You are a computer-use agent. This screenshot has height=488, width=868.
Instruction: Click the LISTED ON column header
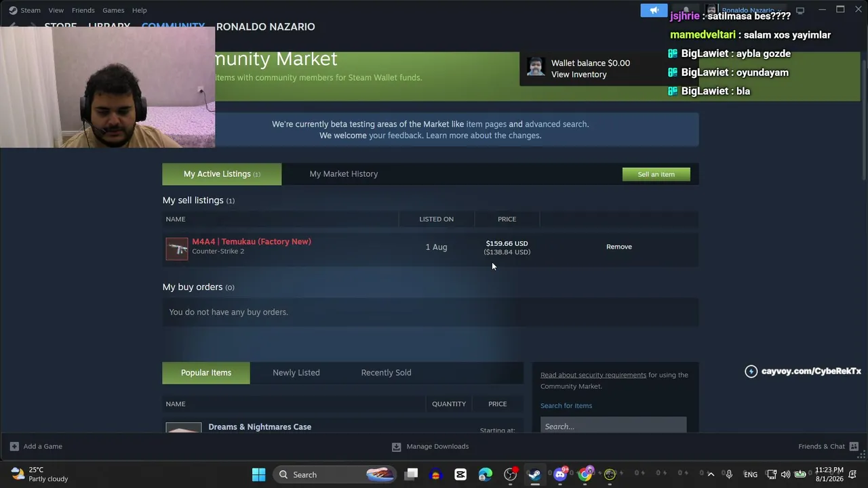pyautogui.click(x=436, y=219)
